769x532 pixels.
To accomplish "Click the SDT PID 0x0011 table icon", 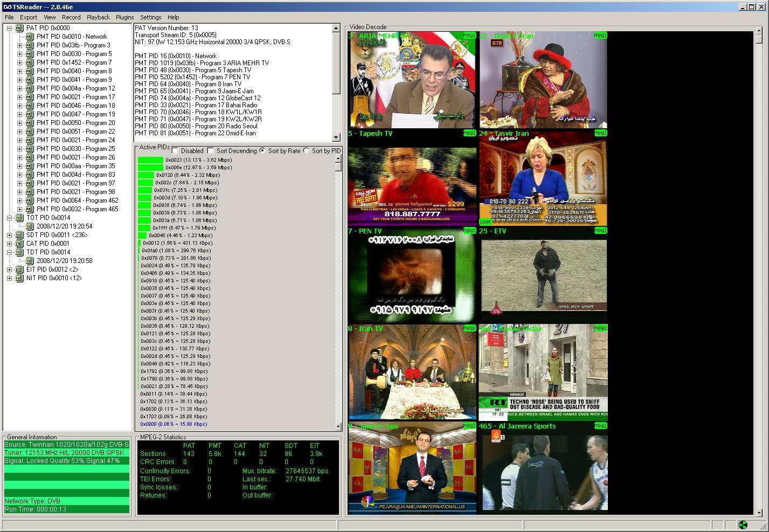I will [19, 235].
